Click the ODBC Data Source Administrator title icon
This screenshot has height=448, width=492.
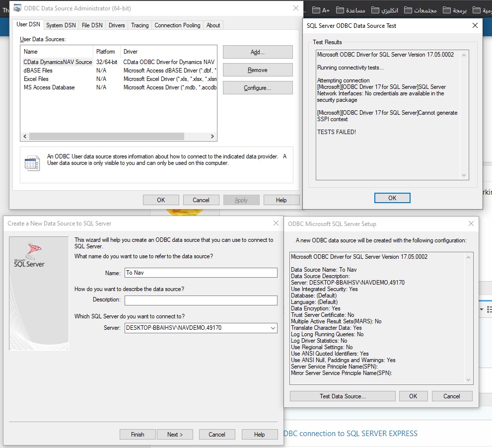17,8
